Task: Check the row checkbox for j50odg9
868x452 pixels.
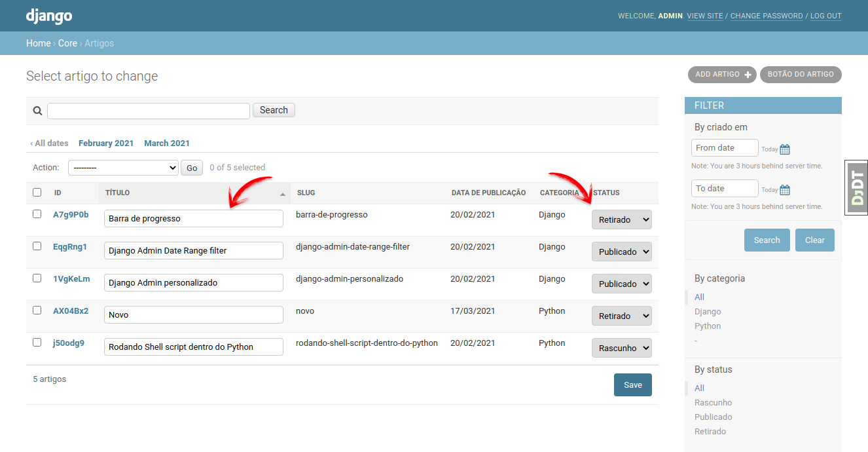Action: [37, 343]
